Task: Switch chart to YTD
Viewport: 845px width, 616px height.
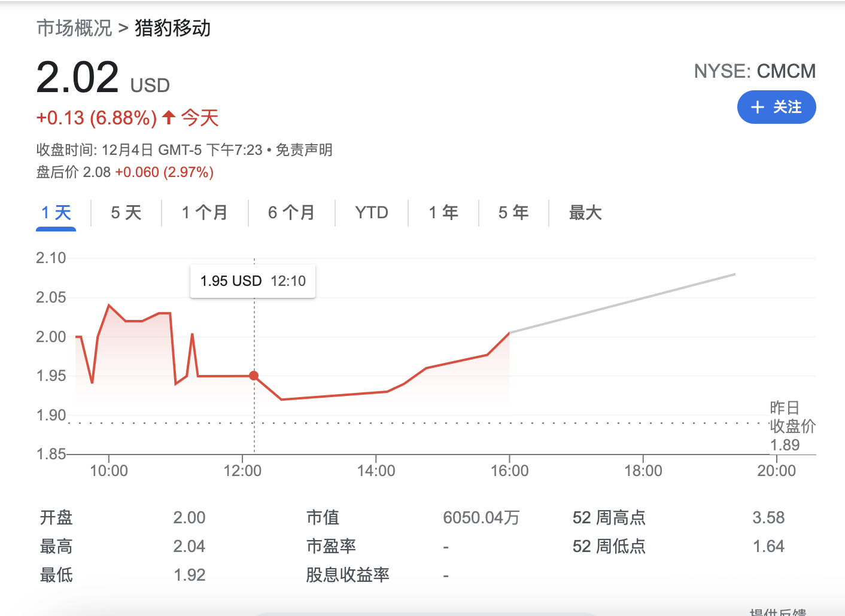Action: [x=372, y=213]
